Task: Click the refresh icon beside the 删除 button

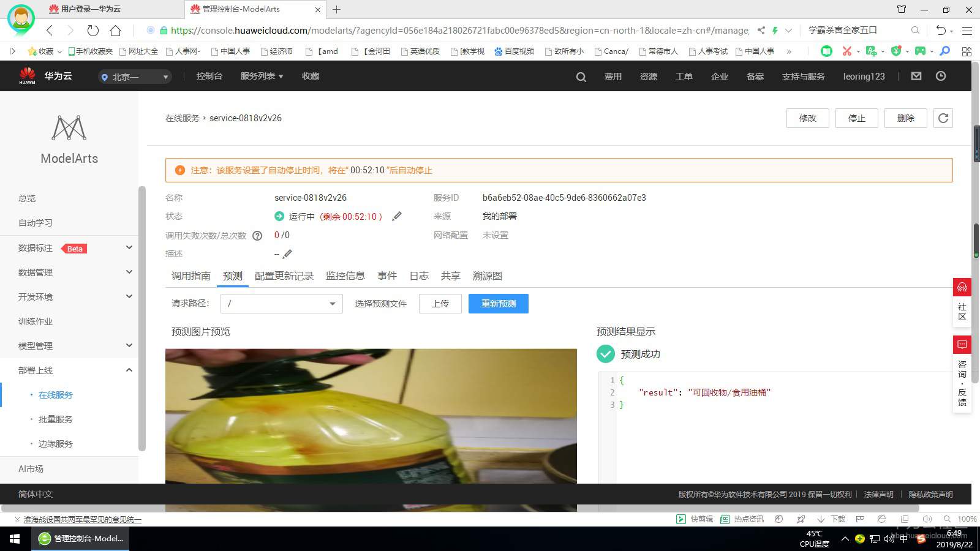Action: (x=943, y=118)
